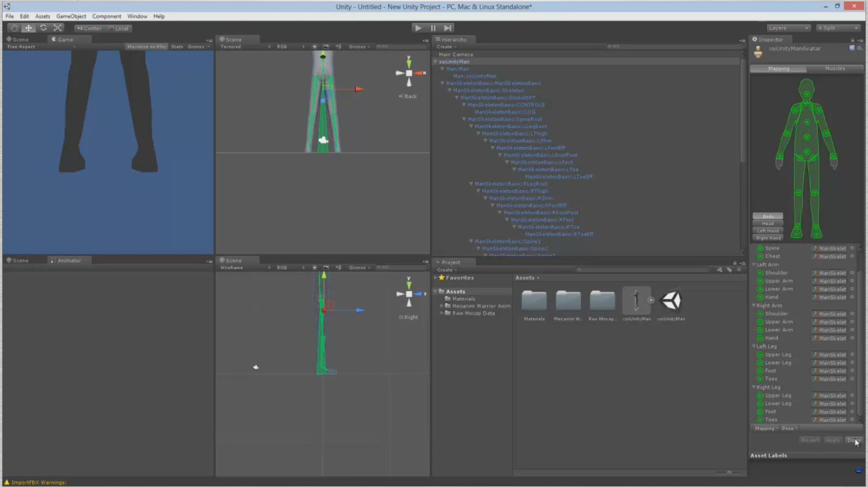Open Inspector settings gear icon

tap(859, 48)
